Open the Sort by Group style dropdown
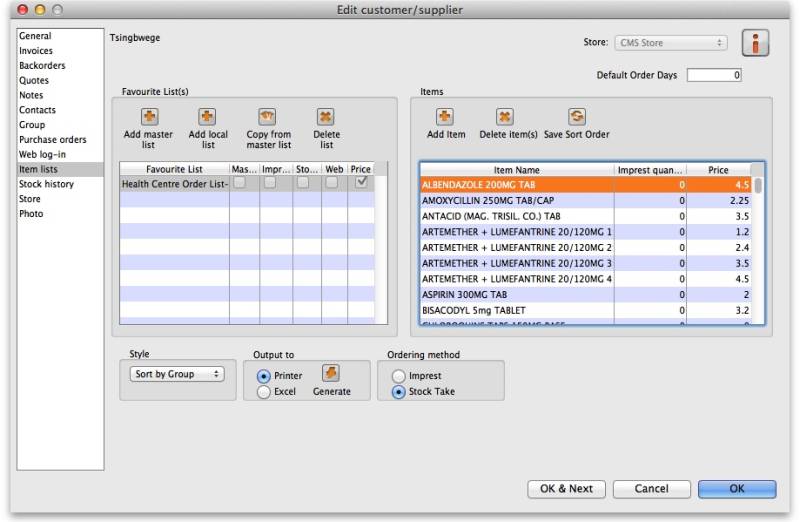 point(177,374)
